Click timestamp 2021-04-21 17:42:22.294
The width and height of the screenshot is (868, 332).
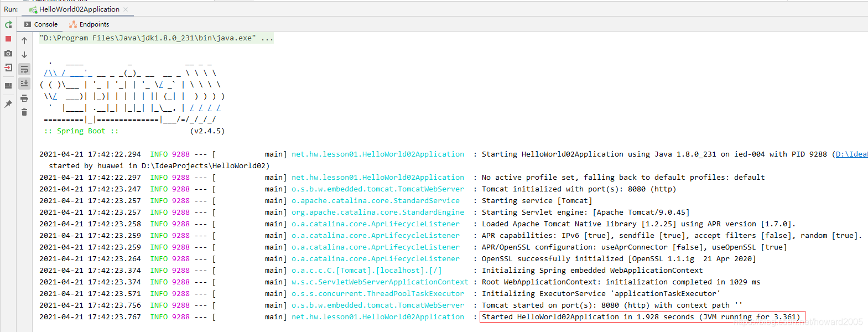(90, 154)
